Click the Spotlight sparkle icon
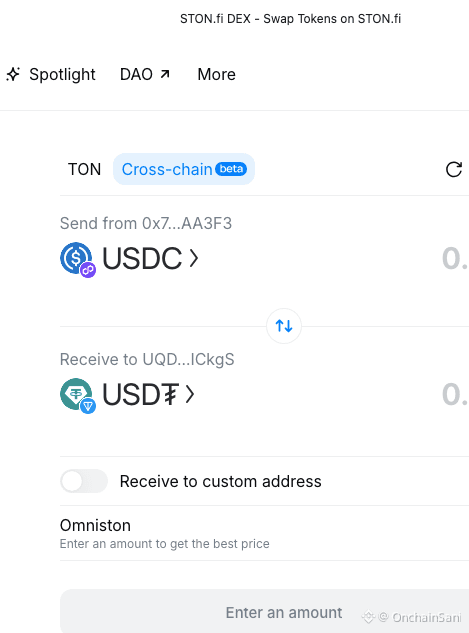 pyautogui.click(x=13, y=74)
